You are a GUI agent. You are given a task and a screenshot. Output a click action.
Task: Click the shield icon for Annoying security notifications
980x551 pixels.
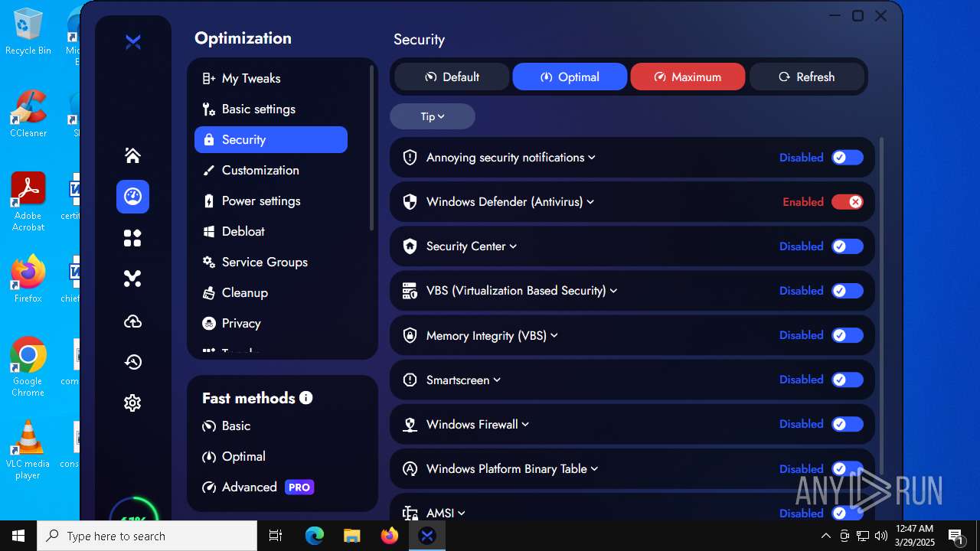click(x=410, y=158)
